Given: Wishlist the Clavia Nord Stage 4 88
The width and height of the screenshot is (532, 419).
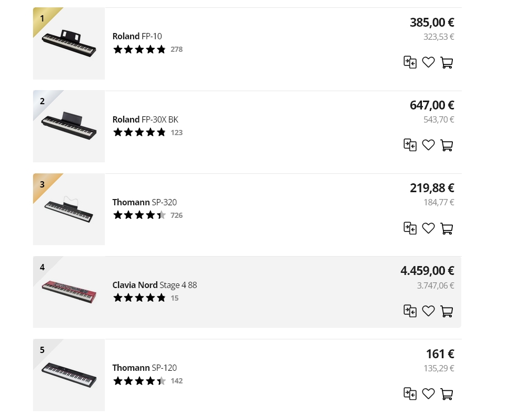Looking at the screenshot, I should click(428, 312).
